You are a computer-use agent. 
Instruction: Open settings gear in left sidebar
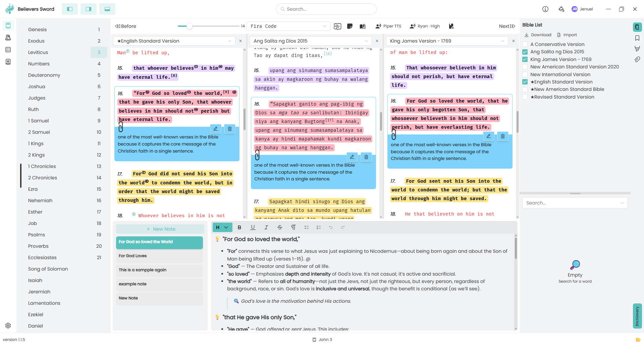tap(8, 326)
